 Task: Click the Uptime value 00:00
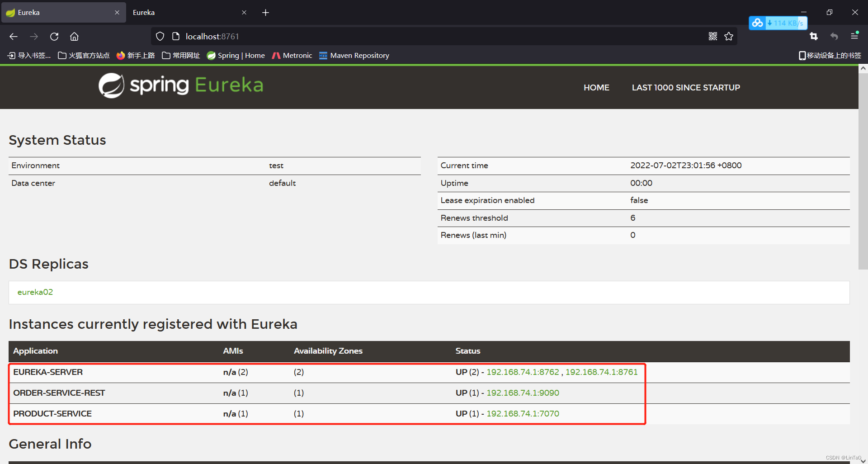641,183
